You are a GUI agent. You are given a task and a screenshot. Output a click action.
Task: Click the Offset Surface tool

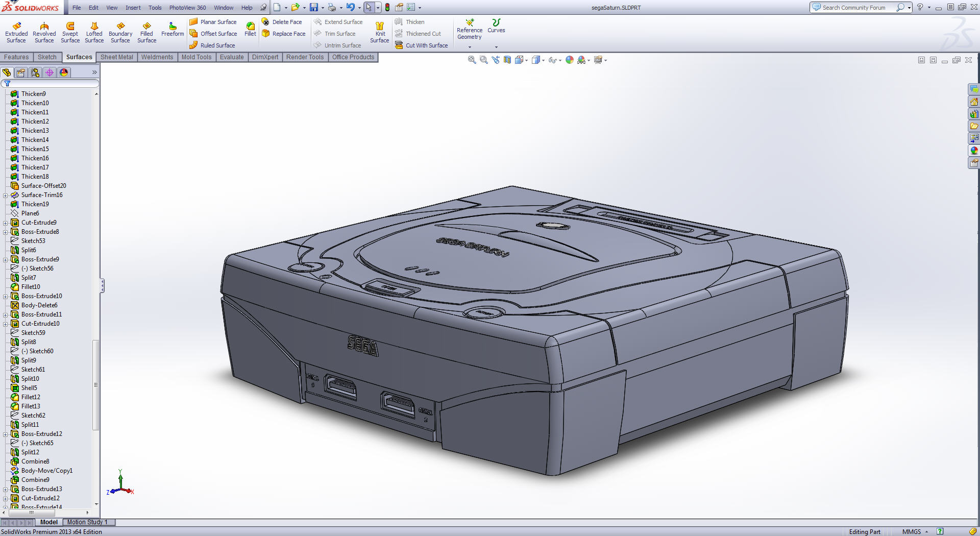pos(213,34)
